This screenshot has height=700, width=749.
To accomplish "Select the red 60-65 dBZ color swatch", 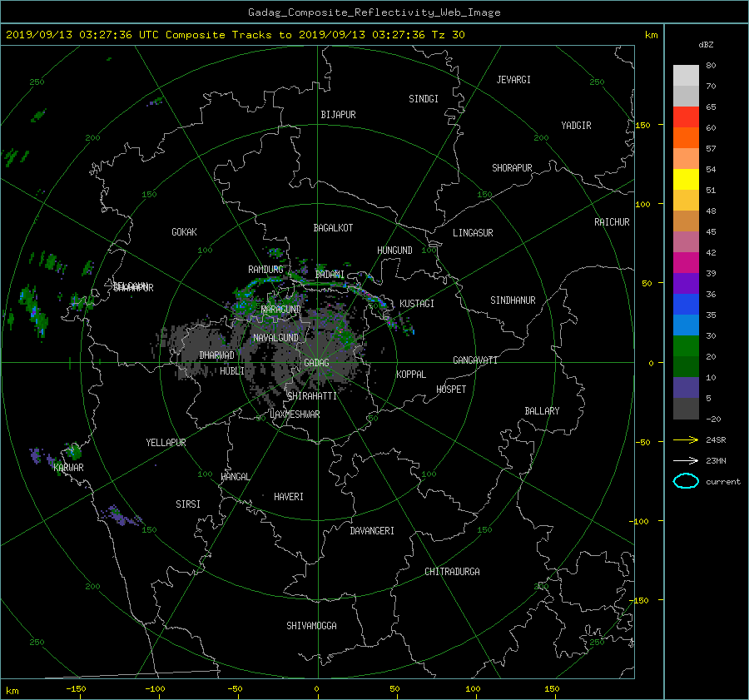I will pyautogui.click(x=686, y=117).
